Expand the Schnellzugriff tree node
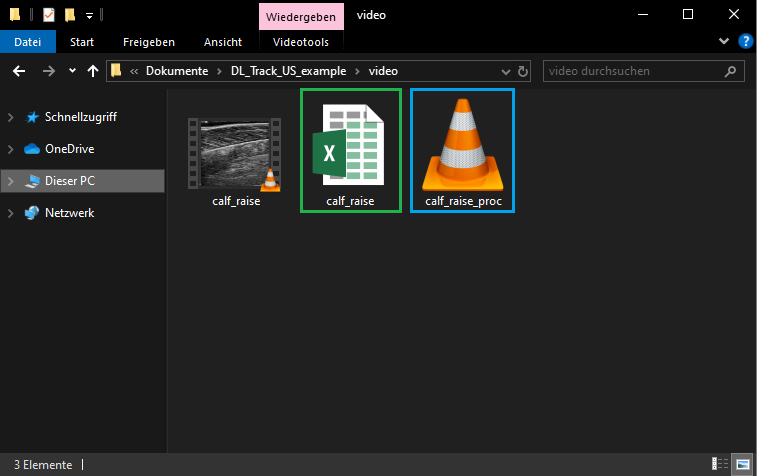Image resolution: width=757 pixels, height=476 pixels. 11,117
